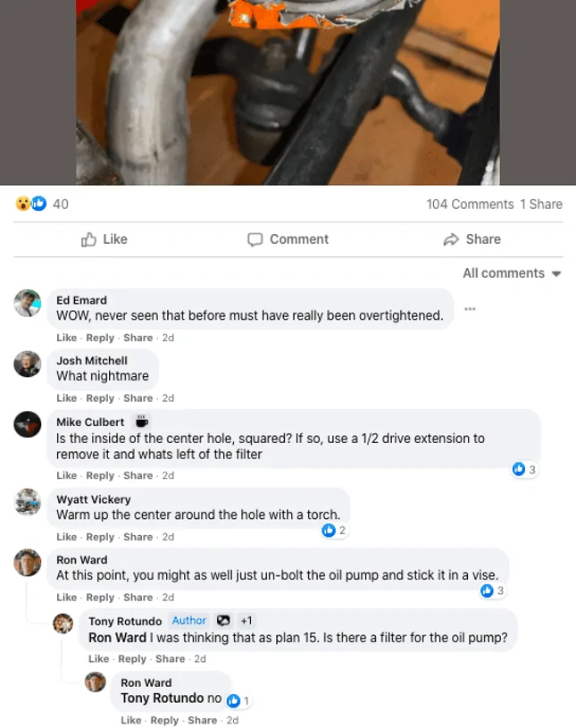Click the Like thumbs-up button on post
This screenshot has height=728, width=576.
(x=104, y=239)
